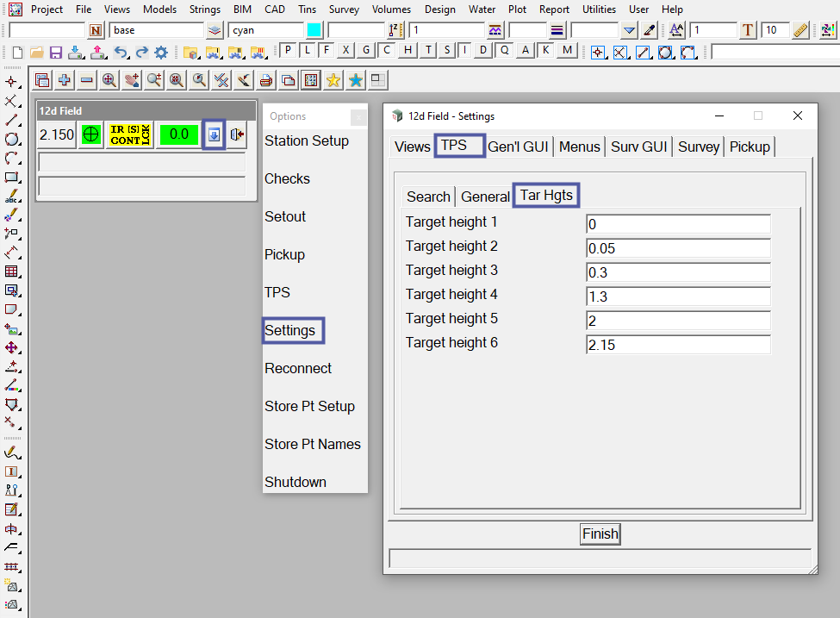Click the exit door icon in 12d Field
Screen dimensions: 840x618
(x=238, y=135)
